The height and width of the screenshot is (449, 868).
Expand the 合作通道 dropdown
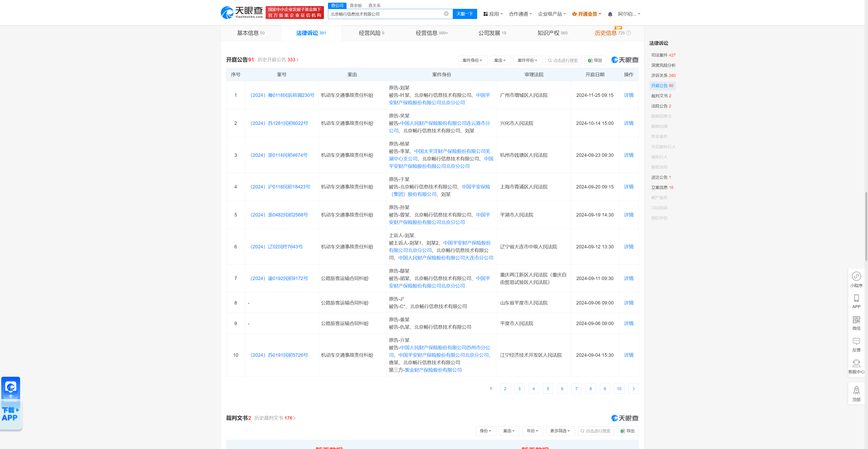click(520, 14)
